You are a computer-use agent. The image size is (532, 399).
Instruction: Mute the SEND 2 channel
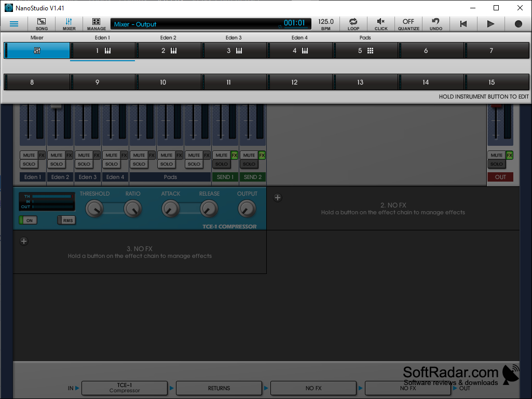coord(249,155)
